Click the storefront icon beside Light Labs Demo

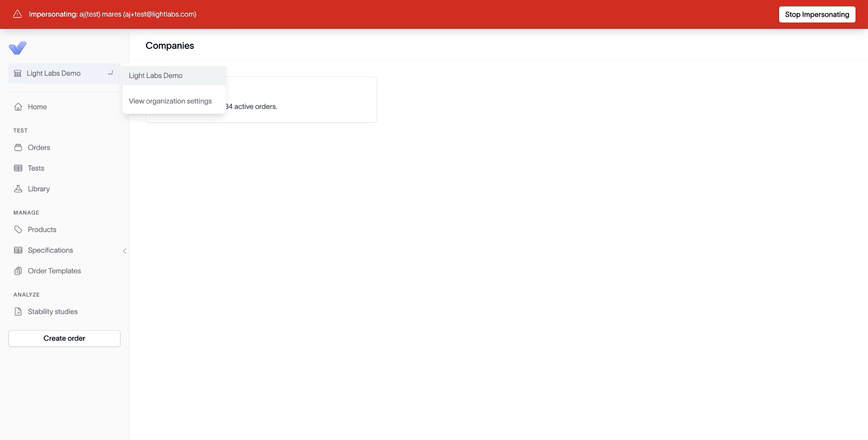[18, 73]
